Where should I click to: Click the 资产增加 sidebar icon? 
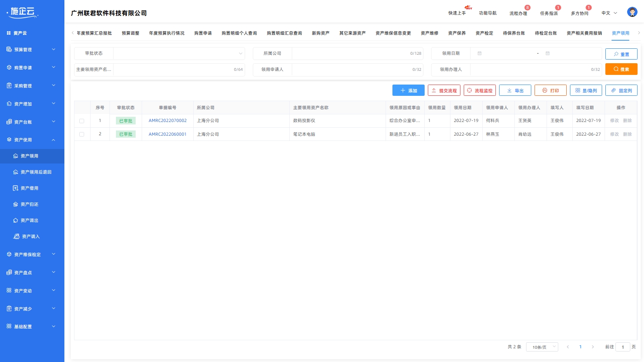click(9, 103)
